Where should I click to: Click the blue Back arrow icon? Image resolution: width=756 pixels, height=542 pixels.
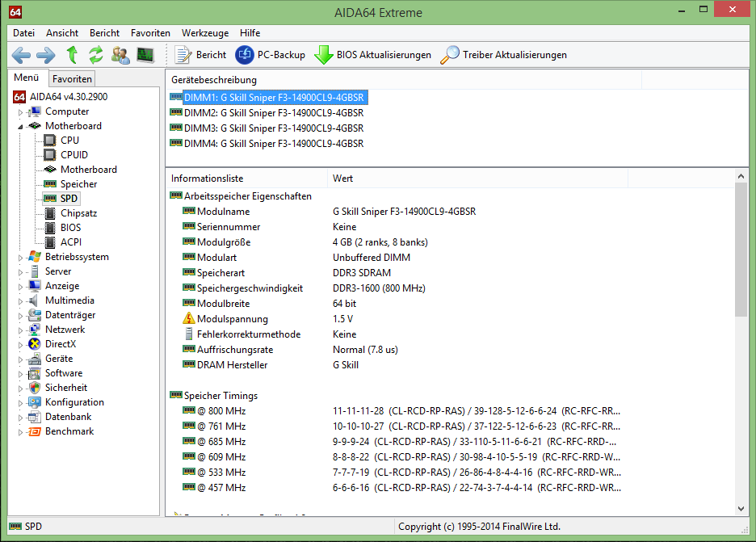pos(21,55)
